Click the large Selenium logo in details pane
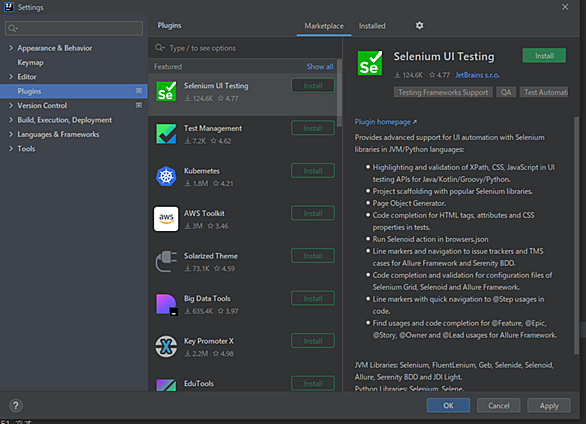Viewport: 586px width, 424px height. [370, 63]
